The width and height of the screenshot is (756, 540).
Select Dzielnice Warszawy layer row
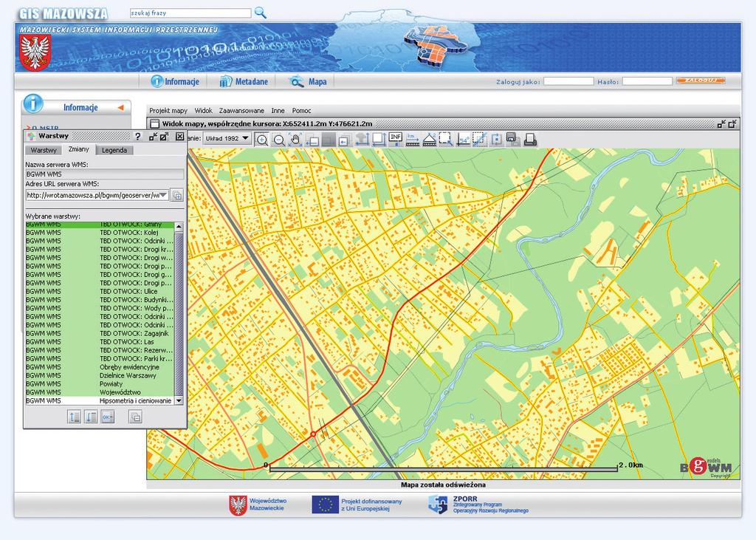[x=100, y=375]
